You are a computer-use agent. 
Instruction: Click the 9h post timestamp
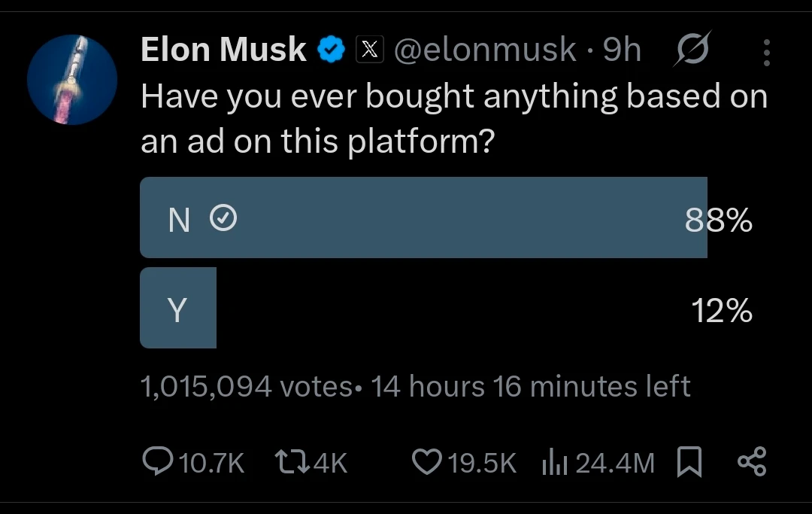(x=623, y=50)
